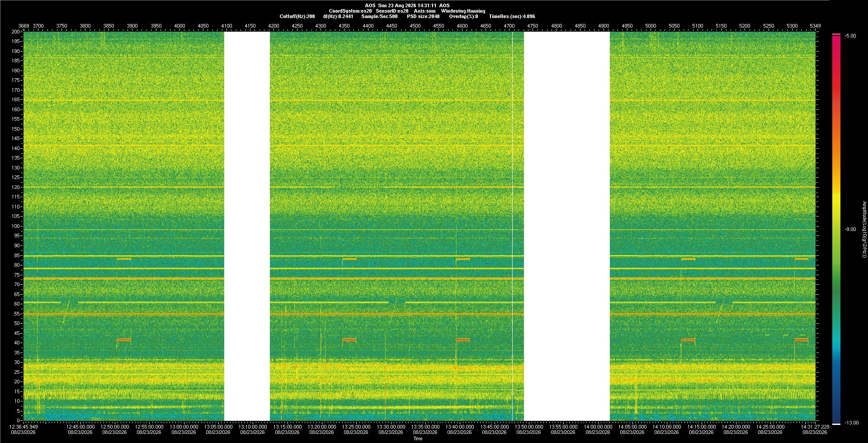Image resolution: width=868 pixels, height=443 pixels.
Task: Click the 'SensorID:es20' header text
Action: tap(392, 11)
